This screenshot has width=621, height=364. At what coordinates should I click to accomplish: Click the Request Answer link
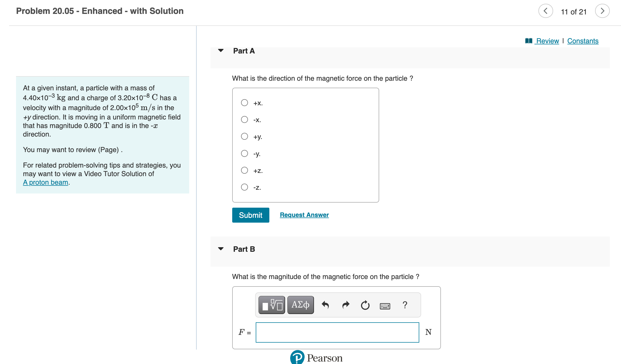pos(304,215)
